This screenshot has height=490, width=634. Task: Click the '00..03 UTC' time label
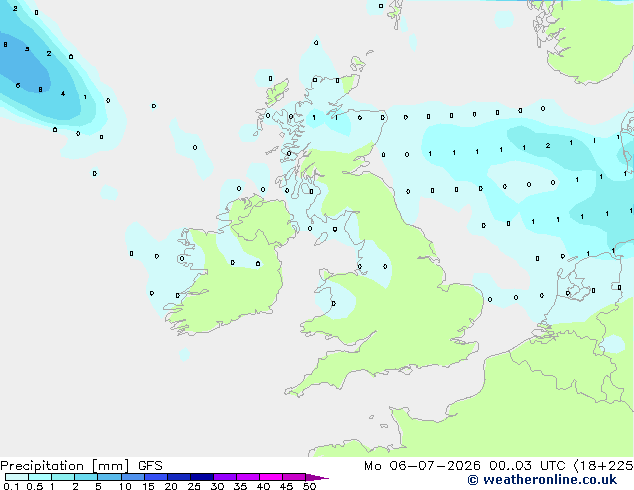(527, 466)
